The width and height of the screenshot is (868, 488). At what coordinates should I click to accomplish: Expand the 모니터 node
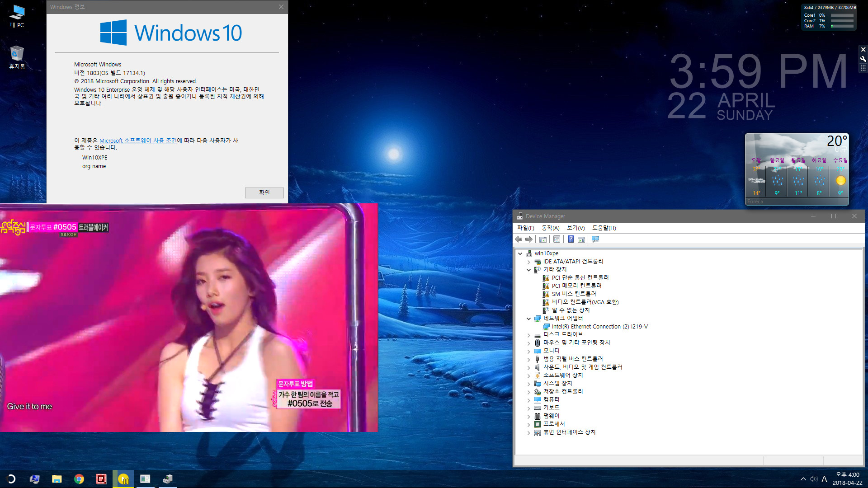click(x=528, y=351)
